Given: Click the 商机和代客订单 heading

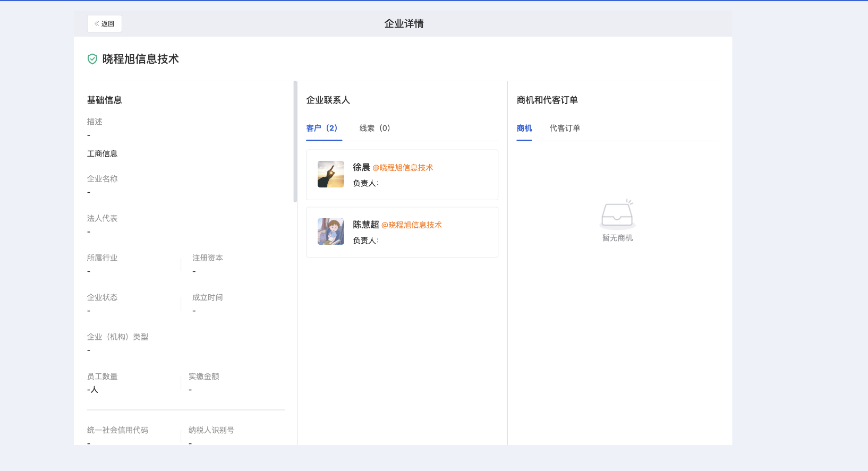Looking at the screenshot, I should point(547,100).
